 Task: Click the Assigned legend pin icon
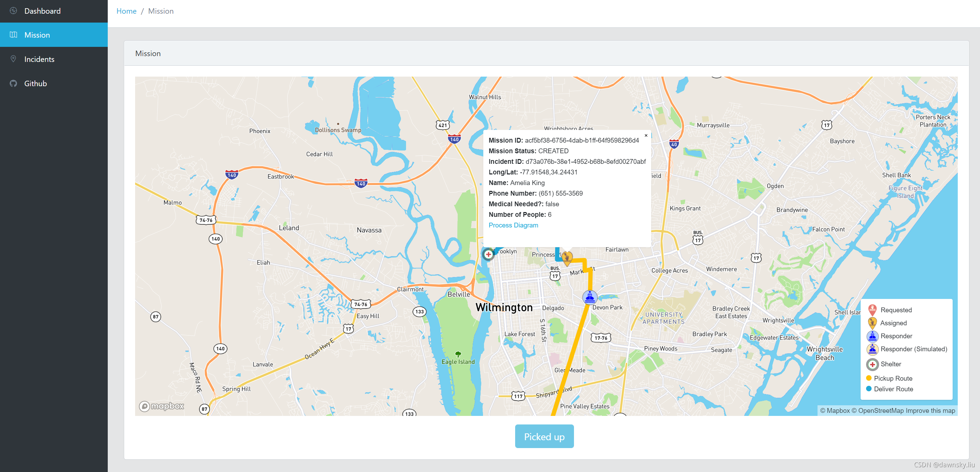pyautogui.click(x=872, y=323)
